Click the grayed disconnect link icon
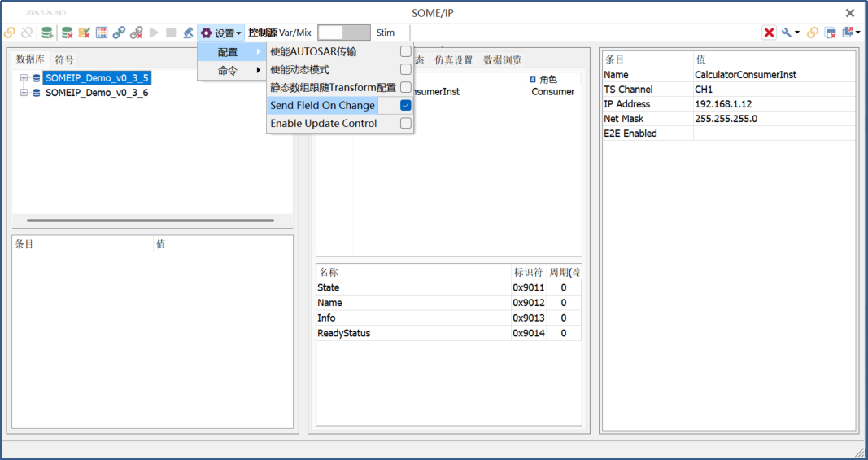The height and width of the screenshot is (460, 868). tap(27, 33)
